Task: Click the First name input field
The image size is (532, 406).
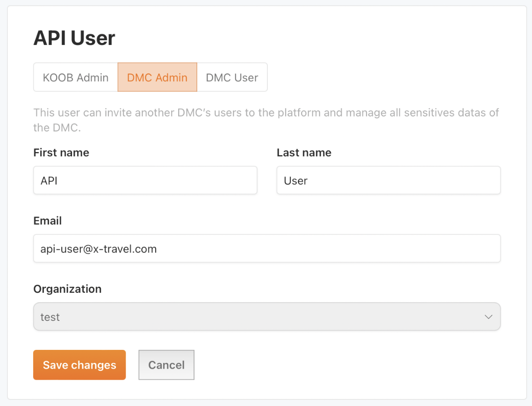Action: click(x=145, y=180)
